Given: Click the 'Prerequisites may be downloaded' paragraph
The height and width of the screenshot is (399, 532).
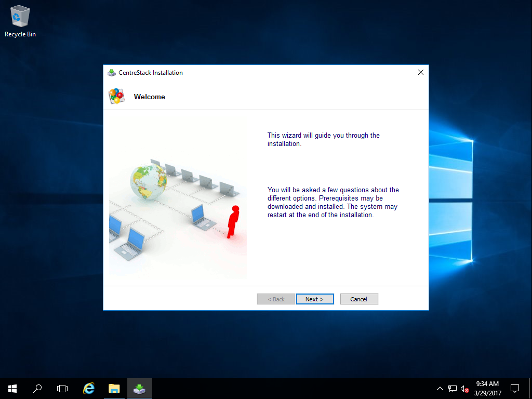Looking at the screenshot, I should pos(333,202).
